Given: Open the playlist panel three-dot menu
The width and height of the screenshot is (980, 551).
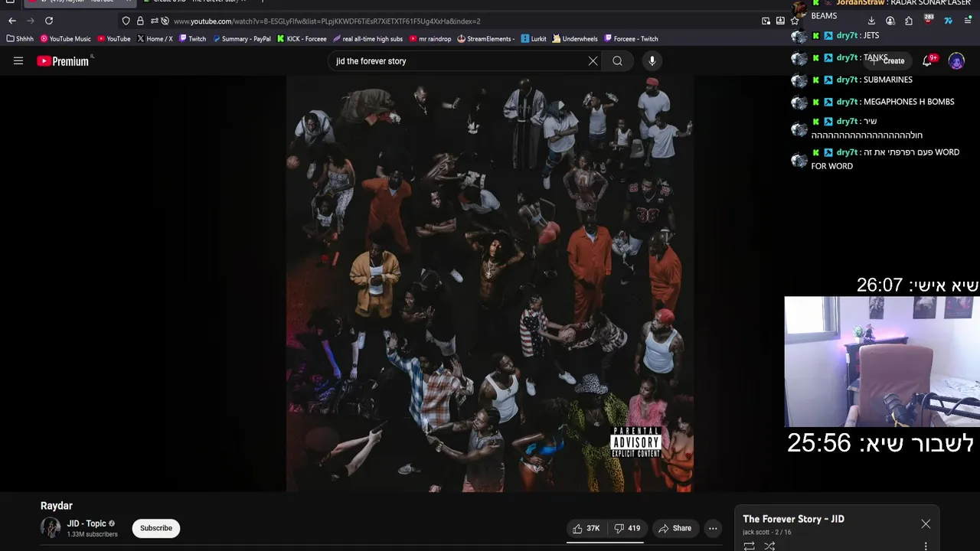Looking at the screenshot, I should point(926,546).
